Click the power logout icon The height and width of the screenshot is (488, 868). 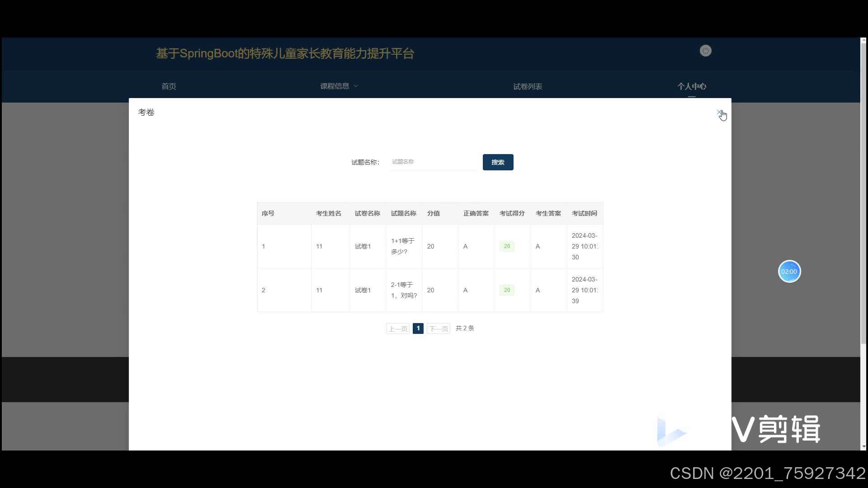tap(705, 51)
